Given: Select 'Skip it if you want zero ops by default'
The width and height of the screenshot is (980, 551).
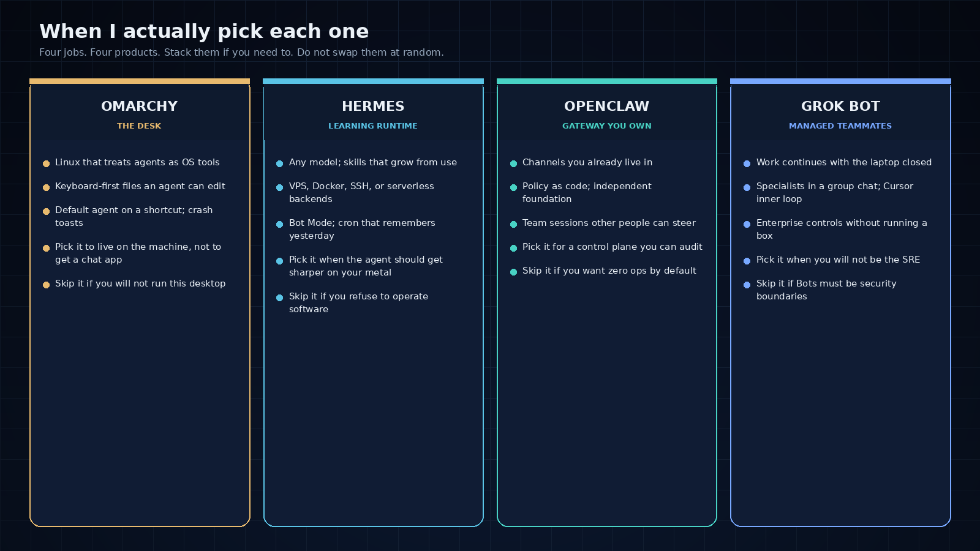Looking at the screenshot, I should pyautogui.click(x=609, y=271).
